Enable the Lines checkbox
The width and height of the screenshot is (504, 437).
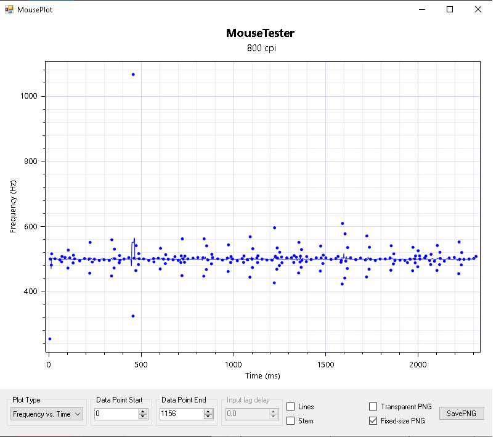(x=291, y=407)
